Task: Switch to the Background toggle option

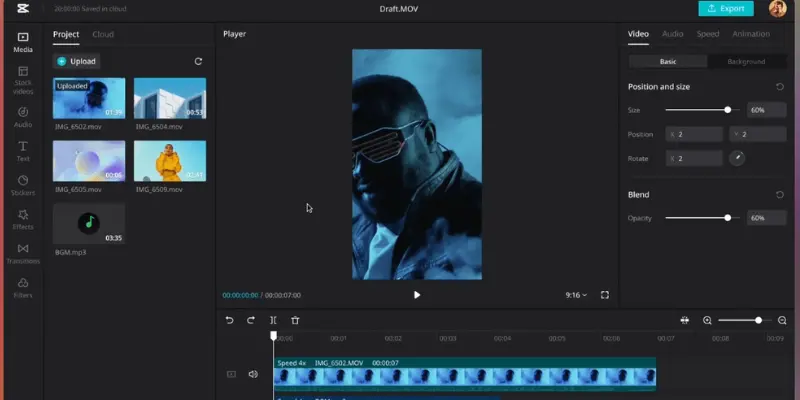Action: tap(746, 62)
